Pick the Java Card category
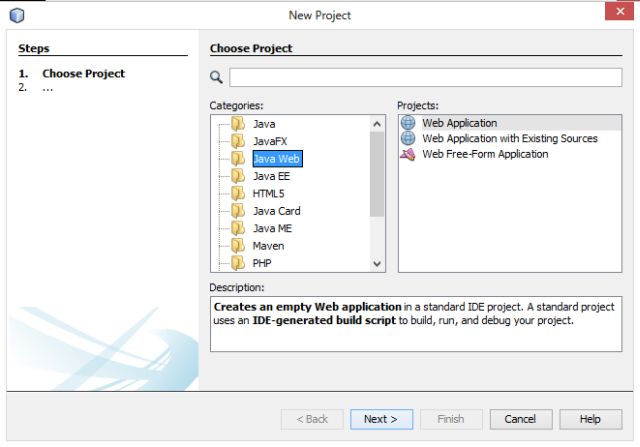The width and height of the screenshot is (640, 447). tap(276, 211)
